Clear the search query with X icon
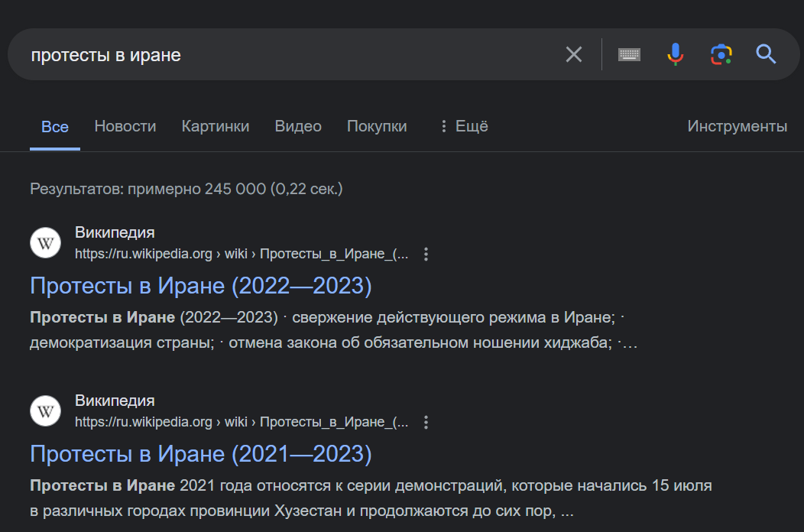Screen dimensions: 804x532 [x=573, y=54]
